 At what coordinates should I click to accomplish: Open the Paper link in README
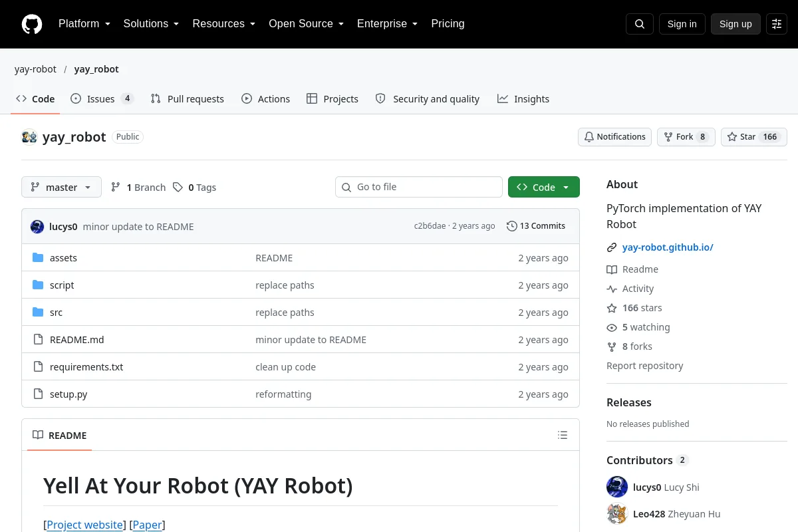point(148,525)
